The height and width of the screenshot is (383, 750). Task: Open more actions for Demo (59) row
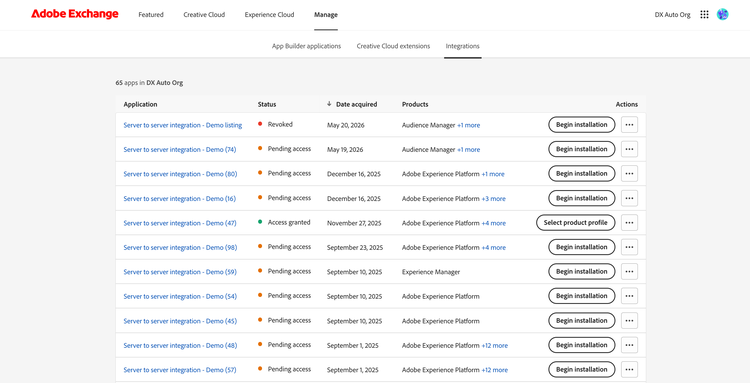pos(629,272)
